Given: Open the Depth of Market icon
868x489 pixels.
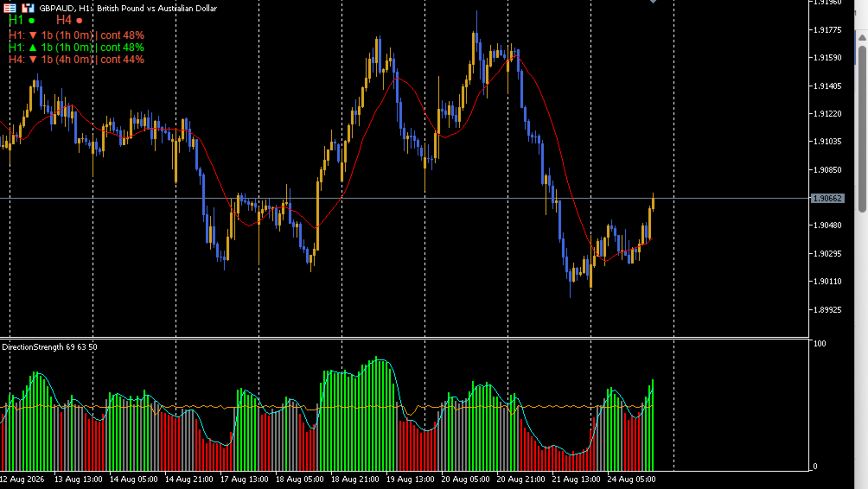Looking at the screenshot, I should tap(28, 8).
